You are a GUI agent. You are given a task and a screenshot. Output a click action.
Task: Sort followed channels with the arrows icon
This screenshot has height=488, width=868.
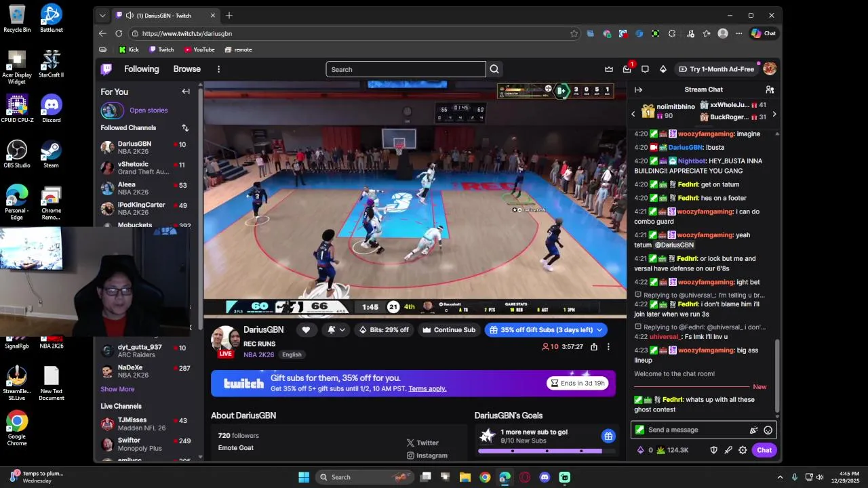pyautogui.click(x=185, y=127)
